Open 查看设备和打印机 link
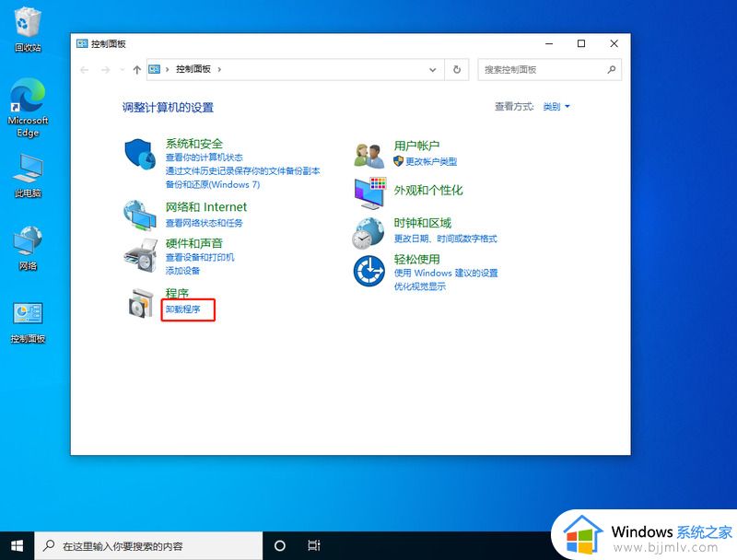The image size is (737, 560). click(200, 257)
